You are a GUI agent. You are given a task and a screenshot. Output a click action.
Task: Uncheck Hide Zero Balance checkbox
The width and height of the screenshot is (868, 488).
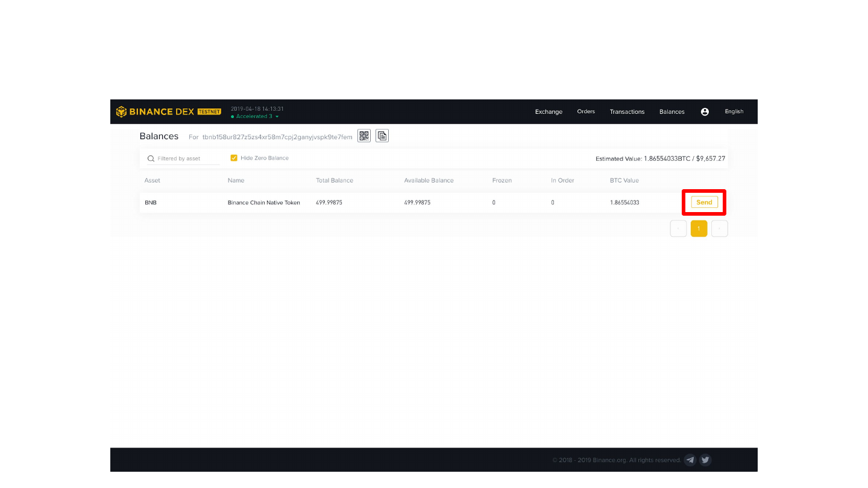(234, 158)
